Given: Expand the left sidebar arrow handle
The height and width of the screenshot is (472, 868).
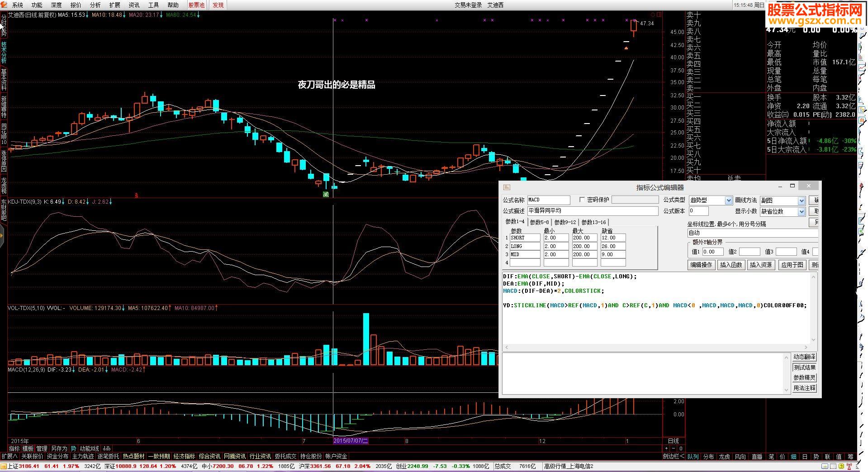Looking at the screenshot, I should [1, 236].
